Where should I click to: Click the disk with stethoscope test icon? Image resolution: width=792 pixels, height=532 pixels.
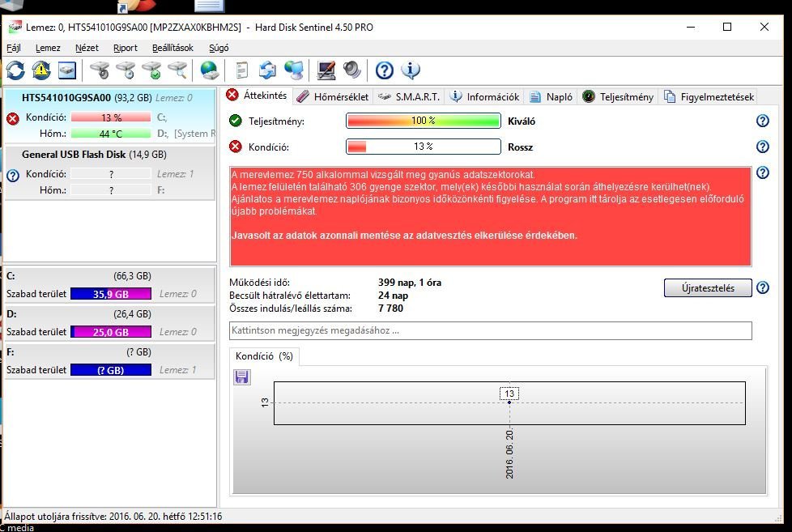(100, 70)
